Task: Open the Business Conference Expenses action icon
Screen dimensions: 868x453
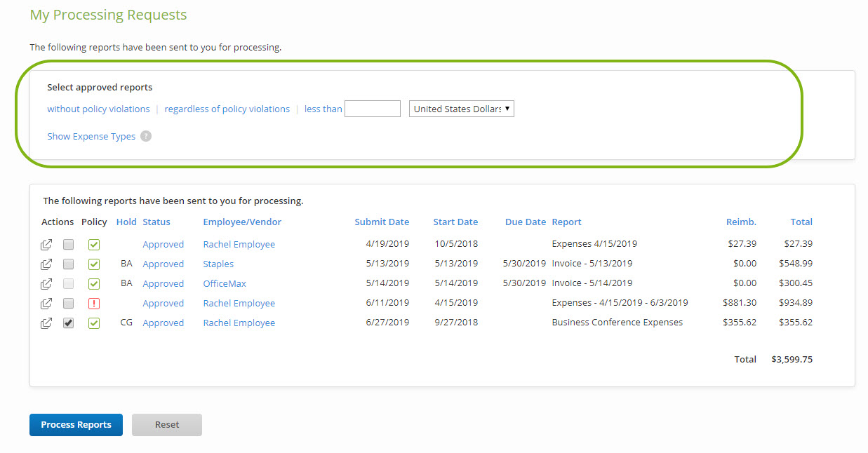Action: [x=46, y=323]
